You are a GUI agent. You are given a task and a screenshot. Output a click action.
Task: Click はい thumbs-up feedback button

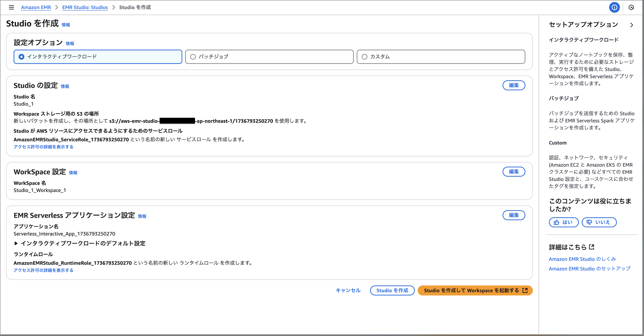(x=564, y=222)
